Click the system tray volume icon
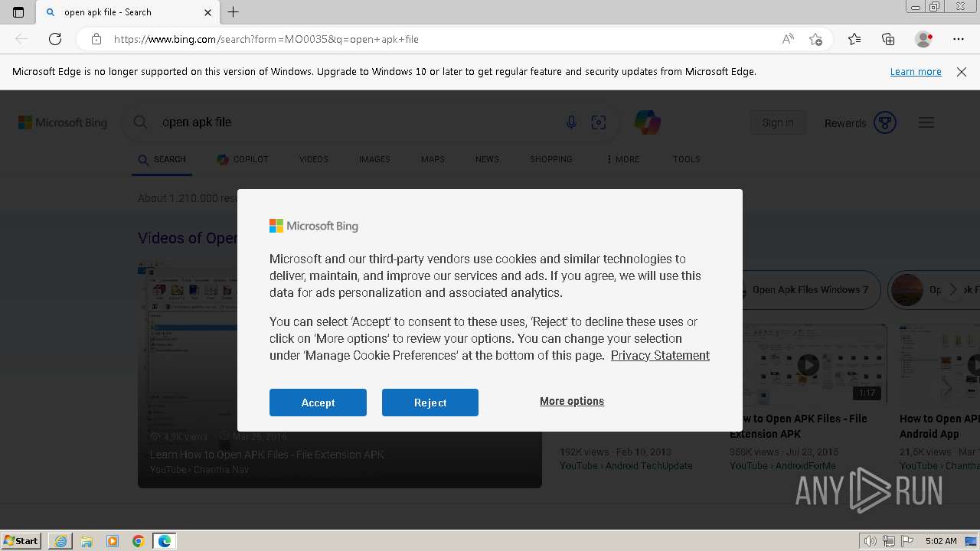Image resolution: width=980 pixels, height=551 pixels. (x=871, y=541)
